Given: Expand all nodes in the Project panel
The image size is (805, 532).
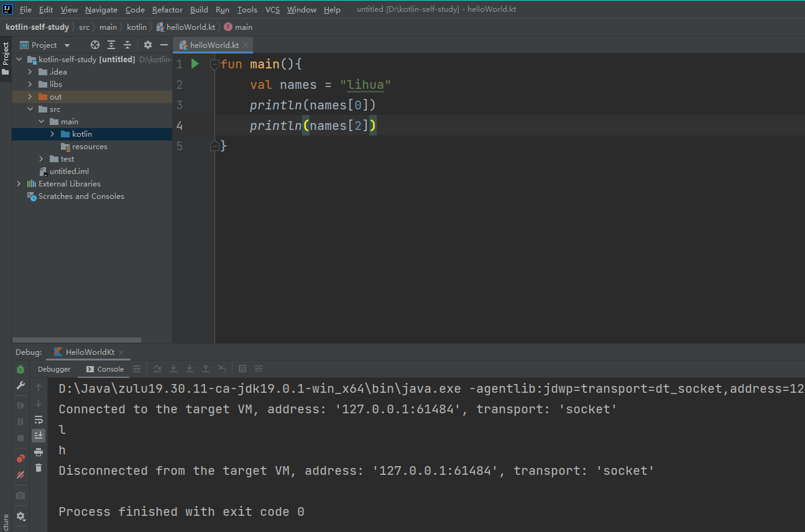Looking at the screenshot, I should point(111,45).
